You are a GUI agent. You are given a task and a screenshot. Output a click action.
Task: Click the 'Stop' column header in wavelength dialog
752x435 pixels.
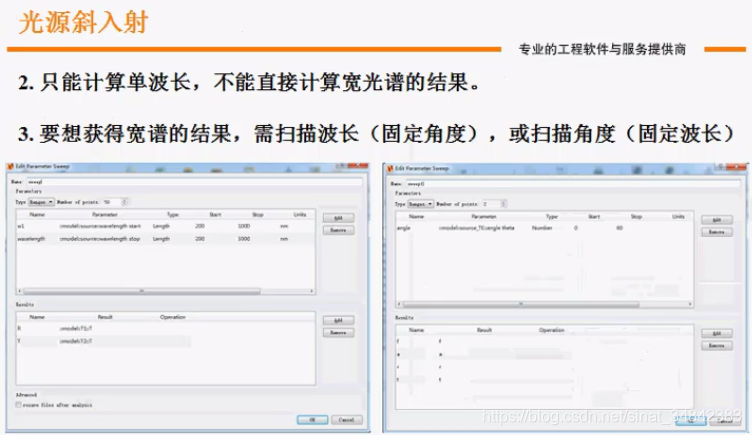[258, 214]
